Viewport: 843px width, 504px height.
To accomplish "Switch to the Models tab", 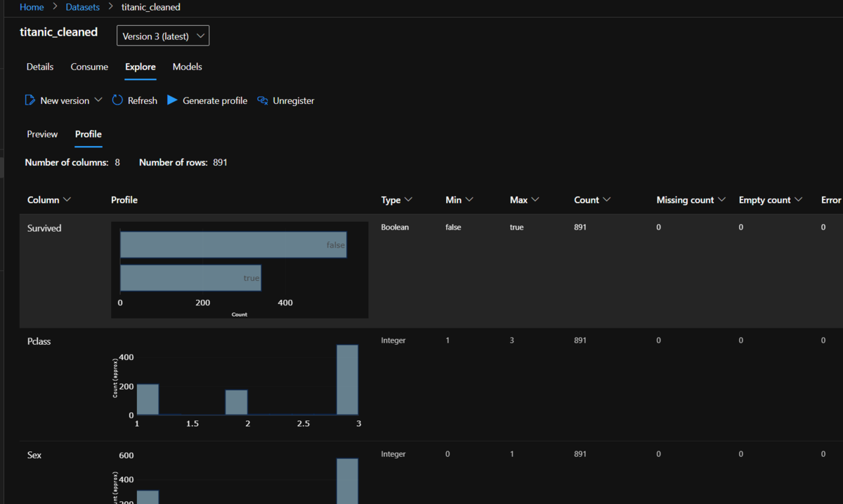I will pyautogui.click(x=188, y=67).
